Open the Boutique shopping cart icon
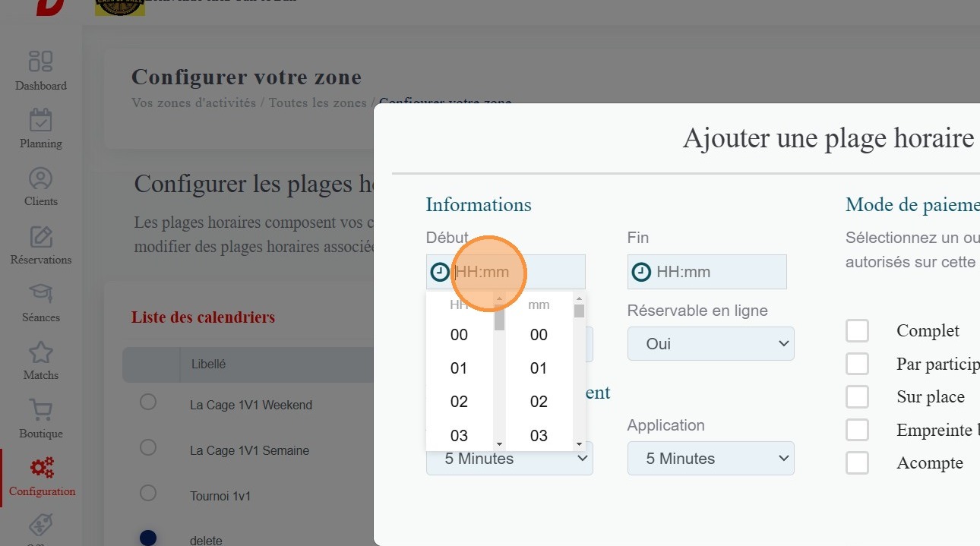Image resolution: width=980 pixels, height=546 pixels. pyautogui.click(x=41, y=411)
